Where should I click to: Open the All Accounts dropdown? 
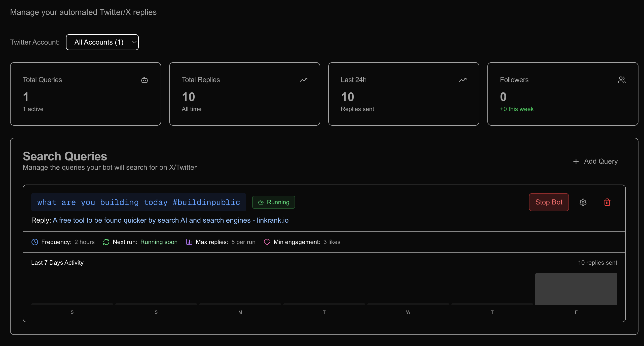point(102,42)
